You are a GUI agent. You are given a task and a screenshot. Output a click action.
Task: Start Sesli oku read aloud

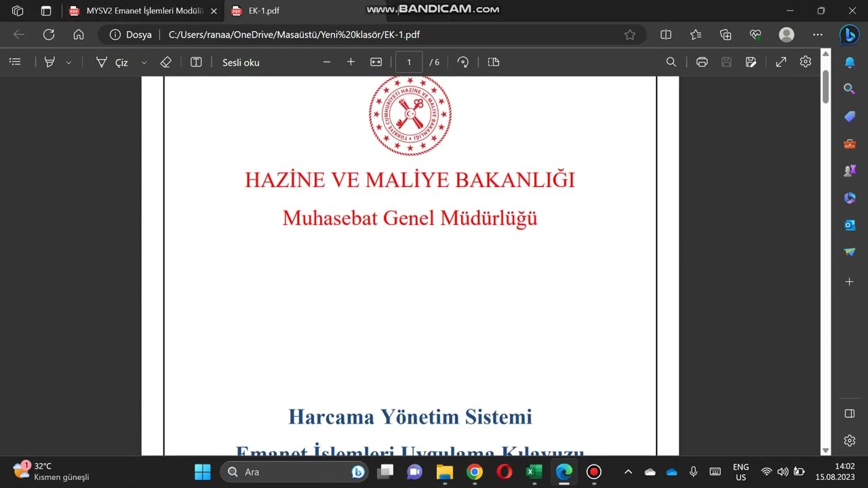(241, 62)
